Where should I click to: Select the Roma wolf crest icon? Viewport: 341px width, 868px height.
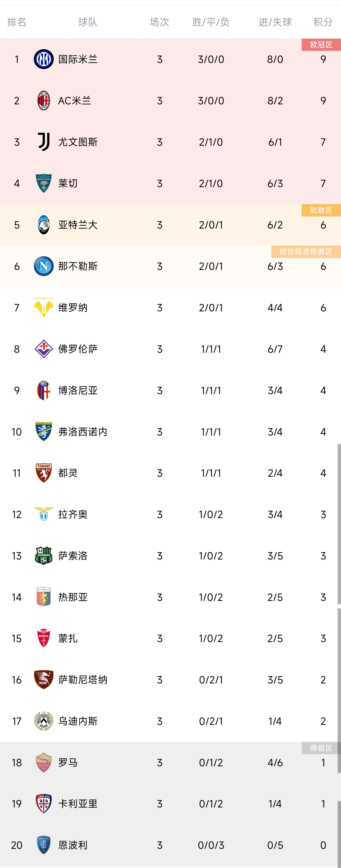coord(44,762)
